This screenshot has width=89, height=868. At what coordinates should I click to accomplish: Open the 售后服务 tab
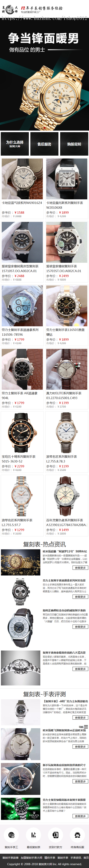click(x=44, y=144)
